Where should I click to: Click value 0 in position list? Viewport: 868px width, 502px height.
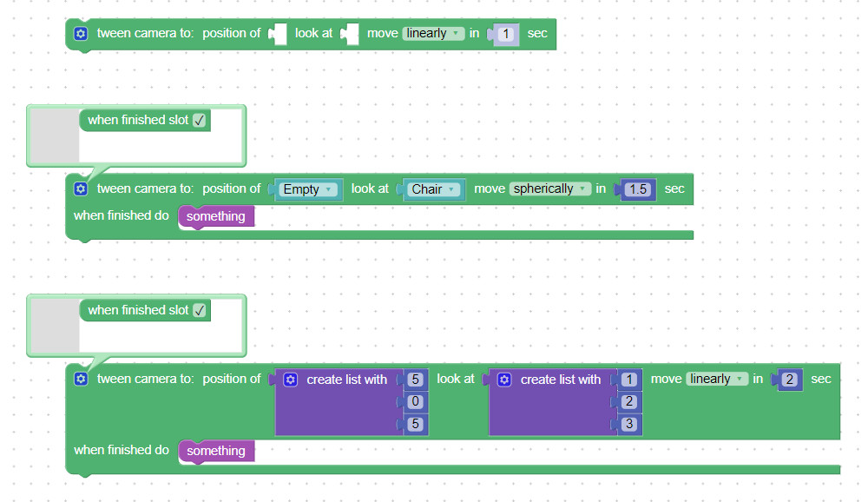coord(415,402)
